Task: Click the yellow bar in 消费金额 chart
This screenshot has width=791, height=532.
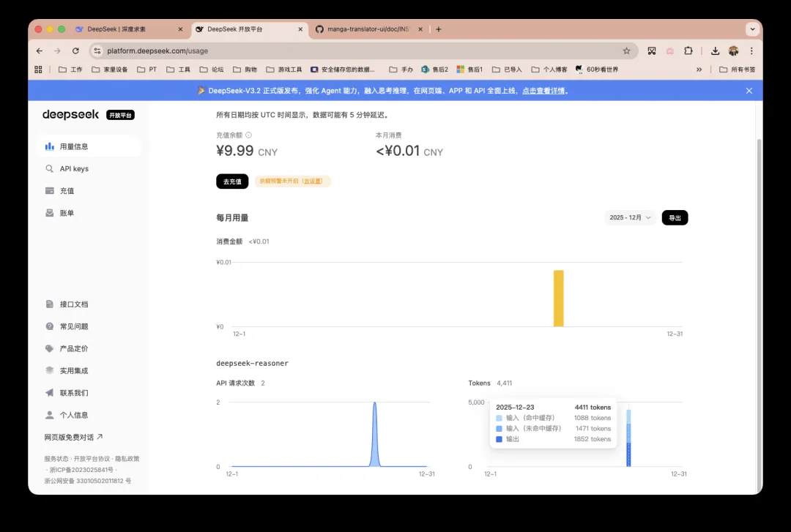Action: click(x=558, y=298)
